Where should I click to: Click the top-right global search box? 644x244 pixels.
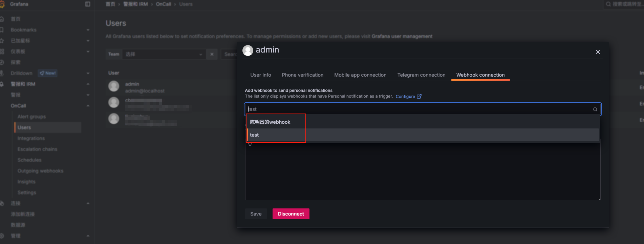(x=625, y=4)
